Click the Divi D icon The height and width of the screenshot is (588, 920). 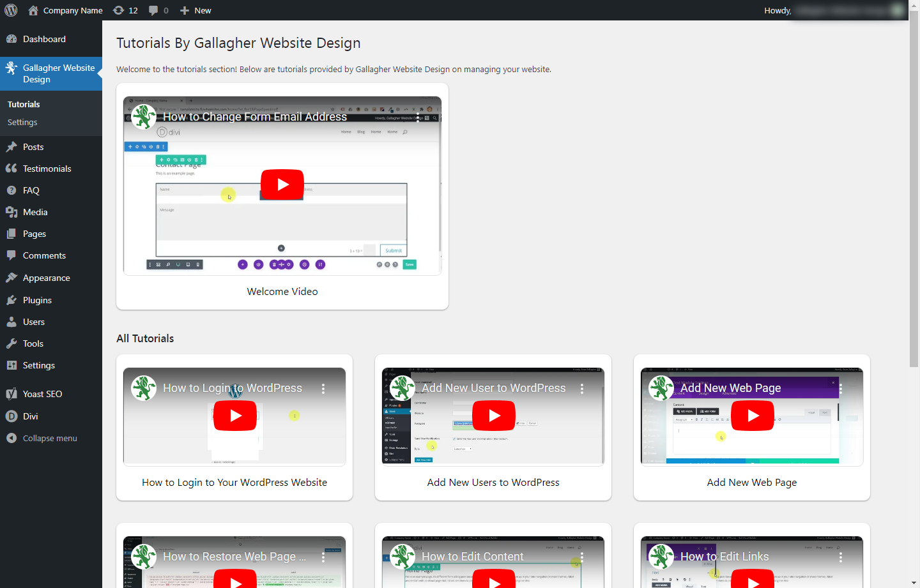[x=11, y=416]
